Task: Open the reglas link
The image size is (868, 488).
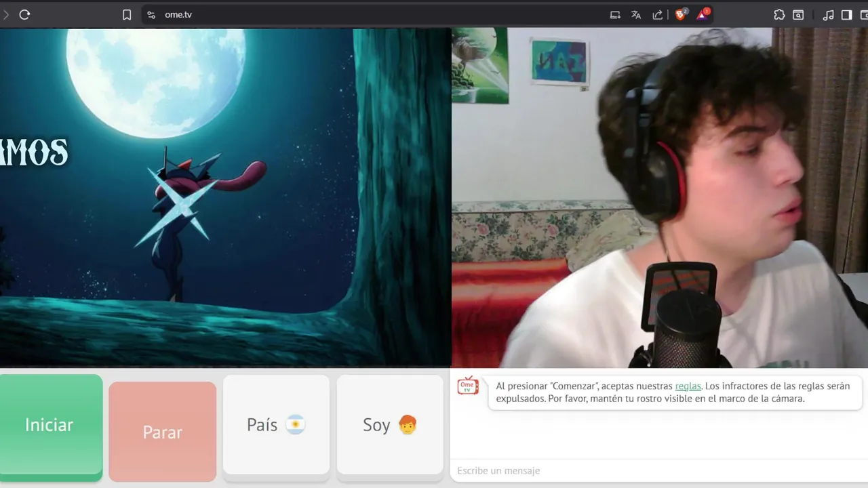Action: (688, 386)
